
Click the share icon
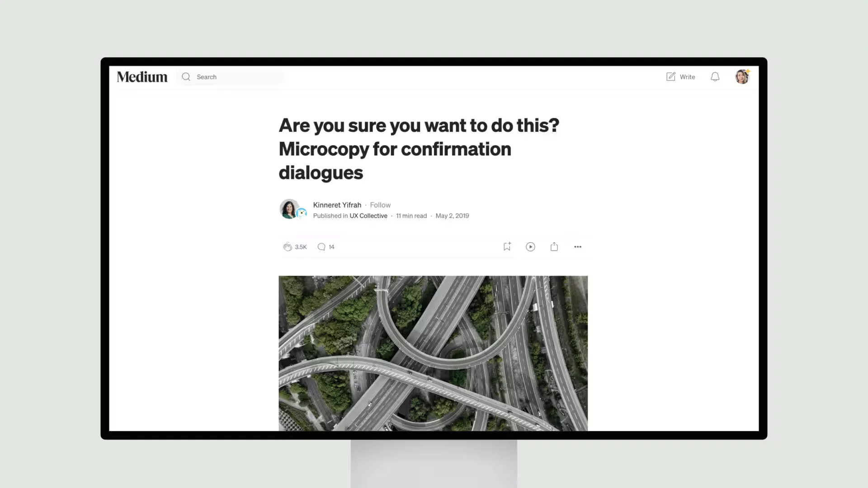coord(554,246)
